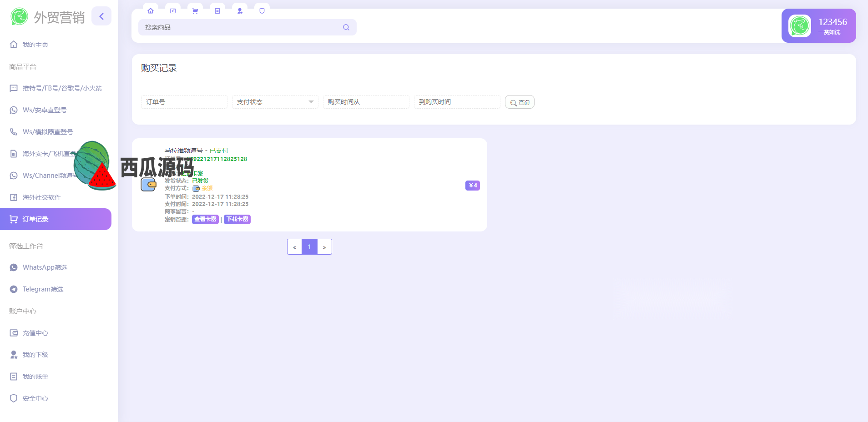Focus the 订单号 input field
868x422 pixels.
[184, 102]
